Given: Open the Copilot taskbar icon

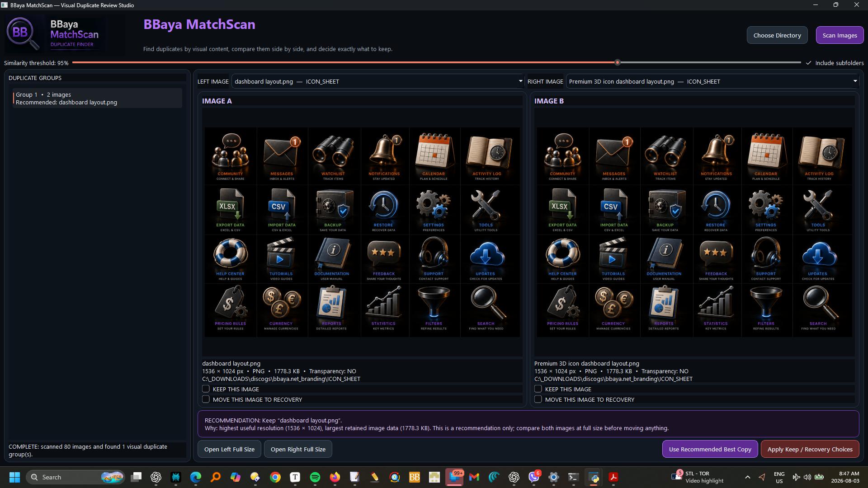Looking at the screenshot, I should pos(236,477).
